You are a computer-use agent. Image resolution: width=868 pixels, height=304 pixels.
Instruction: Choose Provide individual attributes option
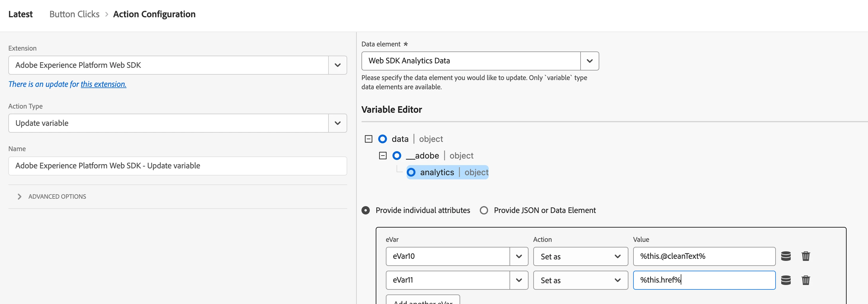click(x=366, y=210)
